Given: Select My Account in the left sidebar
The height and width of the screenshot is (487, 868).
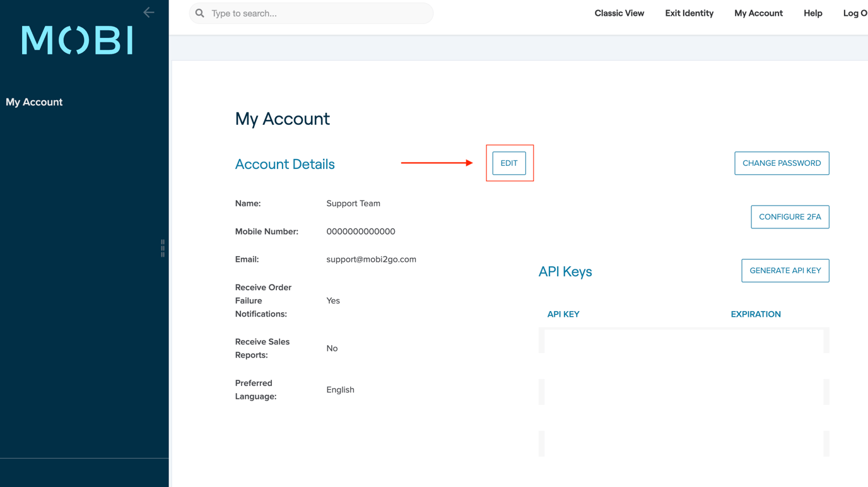Looking at the screenshot, I should point(34,102).
